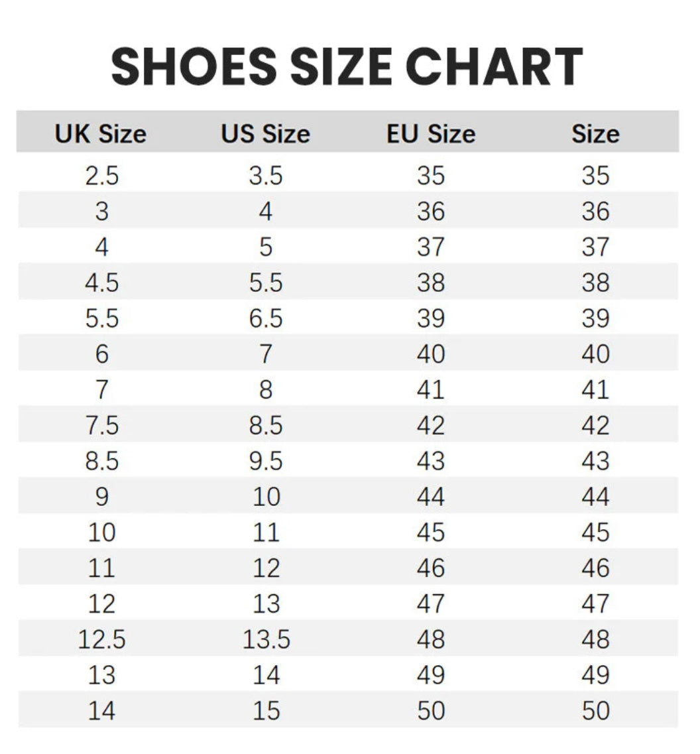Click UK size 8.5 cell
The width and height of the screenshot is (700, 754).
click(102, 461)
